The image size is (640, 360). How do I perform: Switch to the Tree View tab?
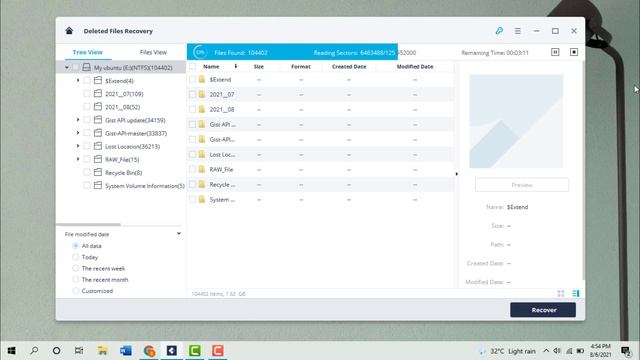(87, 52)
